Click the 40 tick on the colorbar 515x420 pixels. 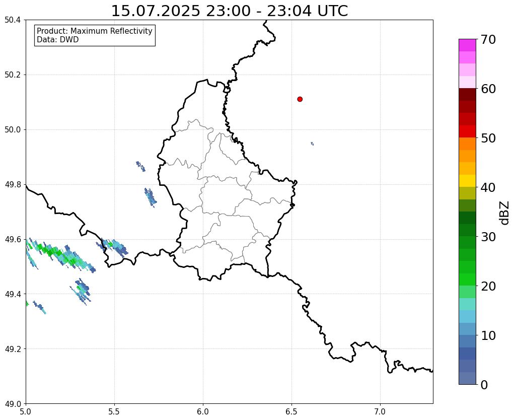pyautogui.click(x=488, y=187)
